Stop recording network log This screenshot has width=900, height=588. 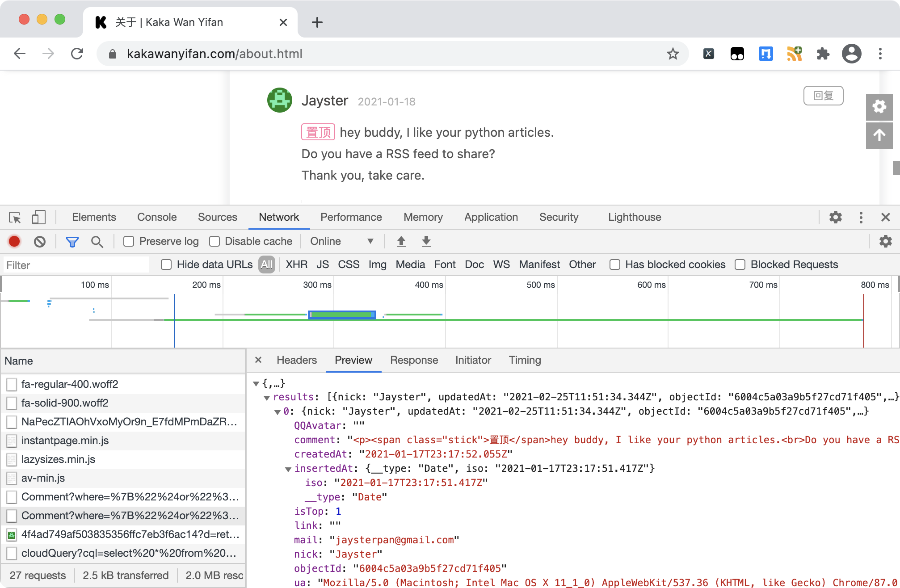coord(14,241)
